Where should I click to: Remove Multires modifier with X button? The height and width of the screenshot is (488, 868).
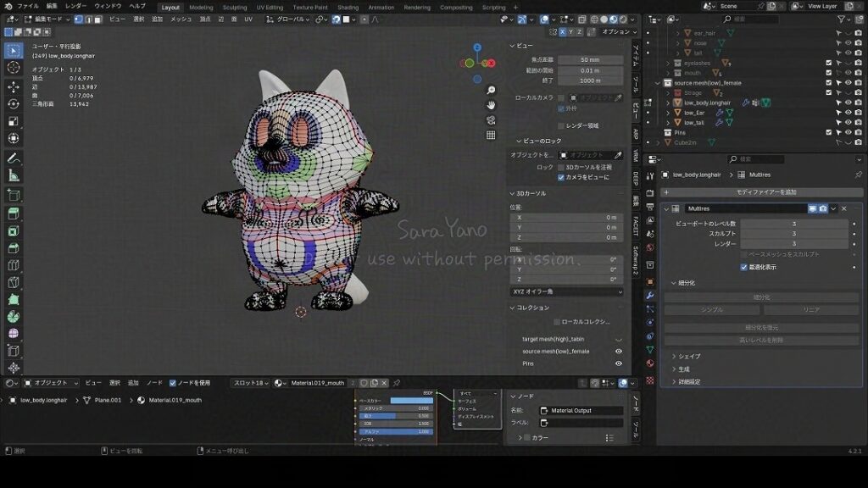(843, 208)
